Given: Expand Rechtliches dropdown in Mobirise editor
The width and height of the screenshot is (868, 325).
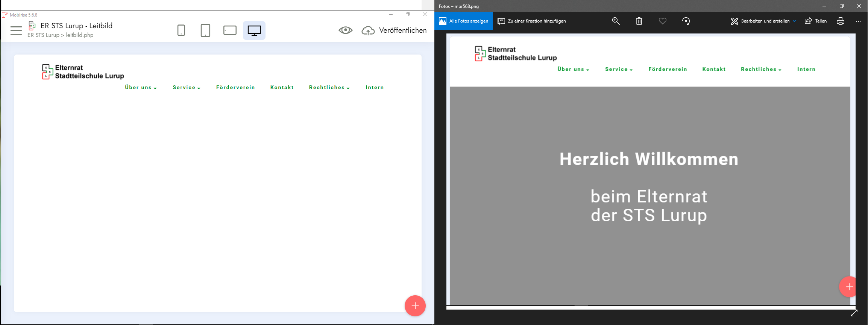Looking at the screenshot, I should coord(329,88).
